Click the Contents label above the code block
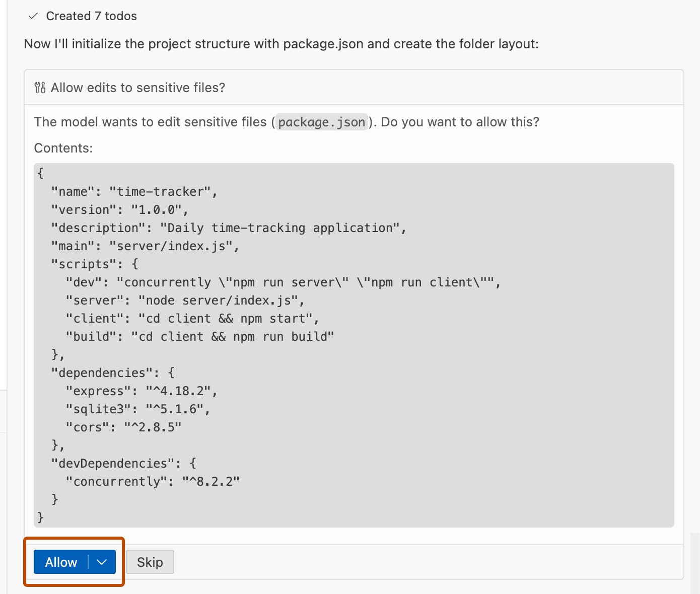 tap(63, 147)
